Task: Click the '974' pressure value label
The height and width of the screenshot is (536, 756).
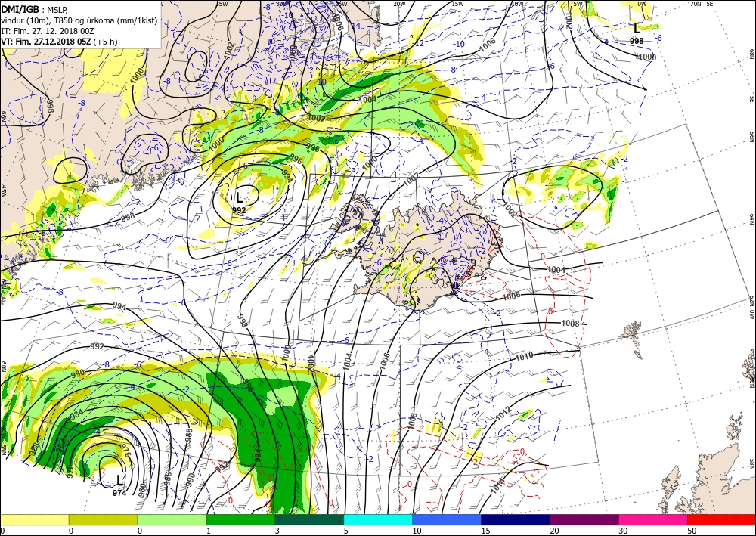Action: coord(119,493)
